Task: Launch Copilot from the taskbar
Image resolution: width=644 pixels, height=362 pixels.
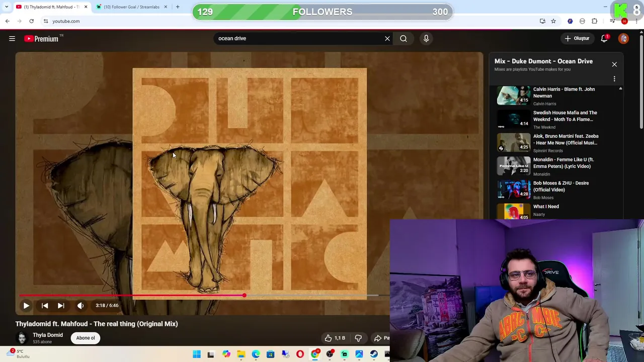Action: (226, 354)
